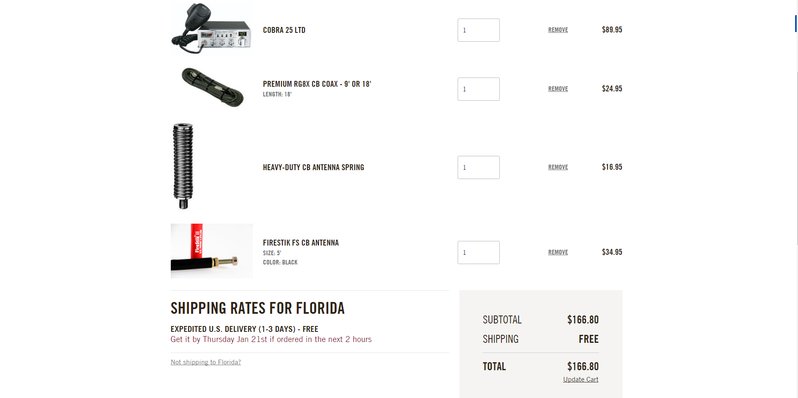Remove the RG8X coax from cart
This screenshot has height=398, width=798.
(x=558, y=89)
